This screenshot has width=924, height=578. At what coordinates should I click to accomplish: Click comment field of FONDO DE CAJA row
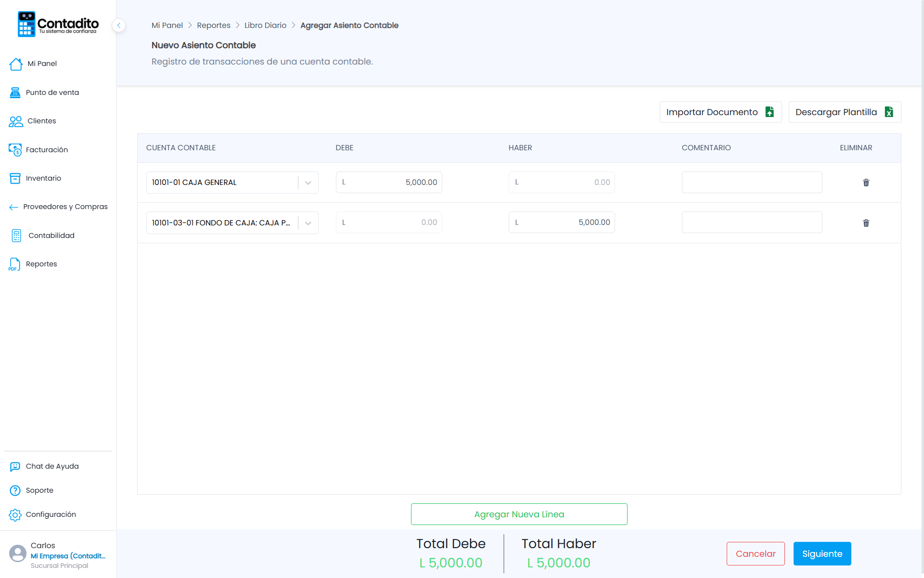point(752,223)
